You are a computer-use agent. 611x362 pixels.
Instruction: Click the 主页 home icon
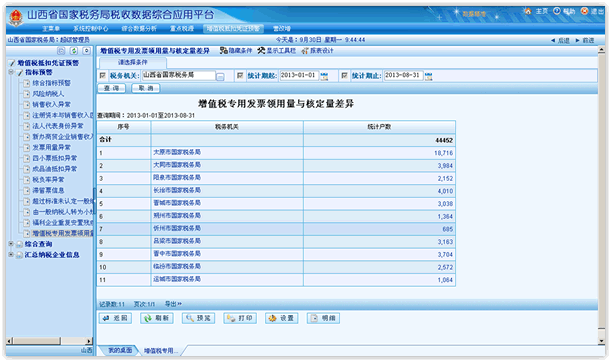pyautogui.click(x=528, y=11)
